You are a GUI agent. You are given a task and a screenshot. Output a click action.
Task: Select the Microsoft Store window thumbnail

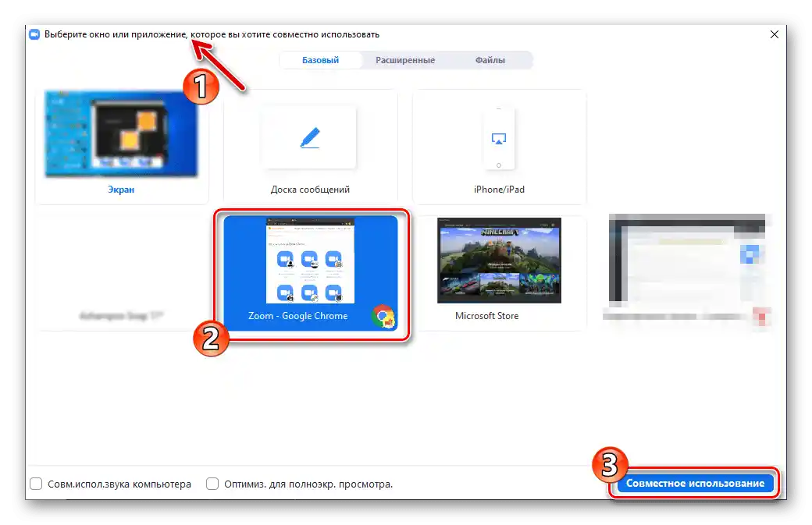pyautogui.click(x=499, y=261)
